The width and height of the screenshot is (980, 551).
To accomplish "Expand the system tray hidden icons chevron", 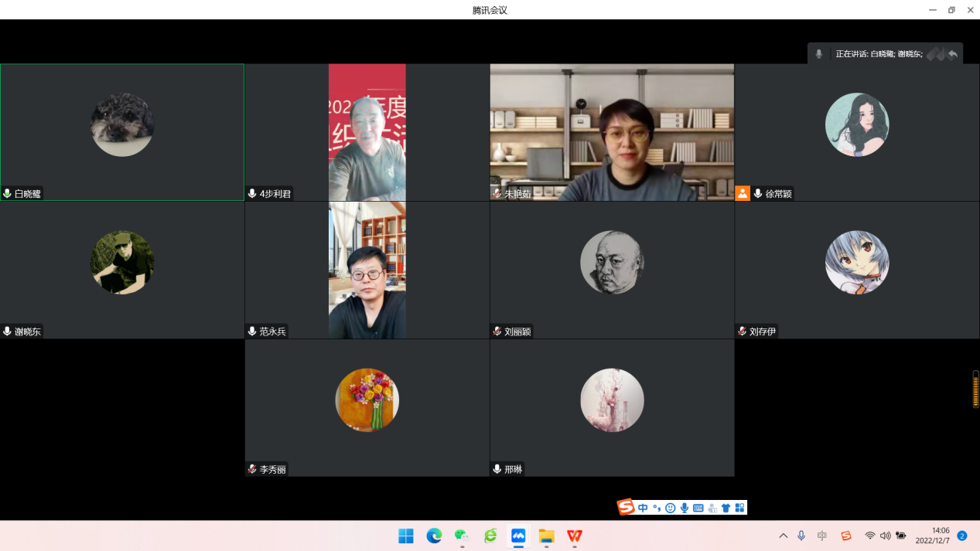I will pos(783,536).
